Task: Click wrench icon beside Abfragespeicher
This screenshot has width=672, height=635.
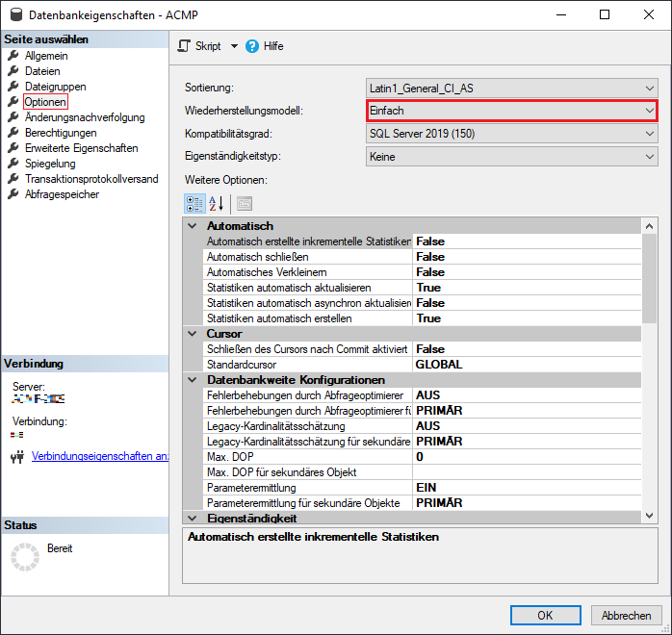Action: [13, 194]
